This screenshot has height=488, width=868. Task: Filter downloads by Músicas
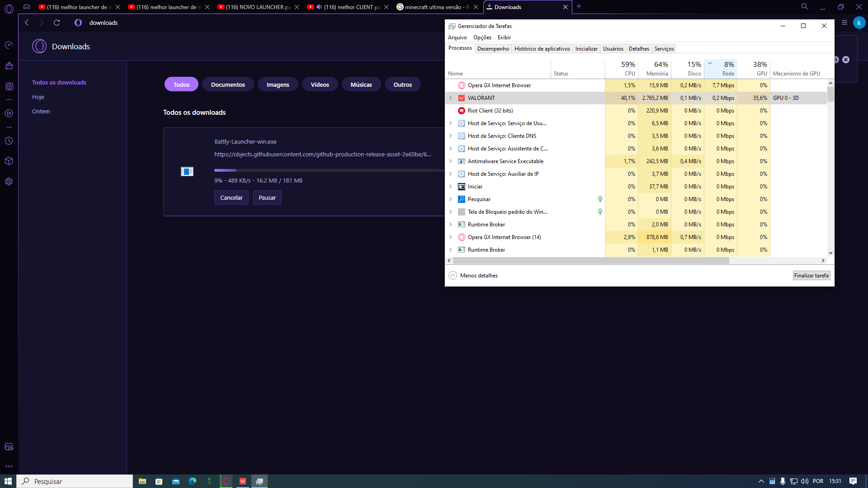coord(361,84)
